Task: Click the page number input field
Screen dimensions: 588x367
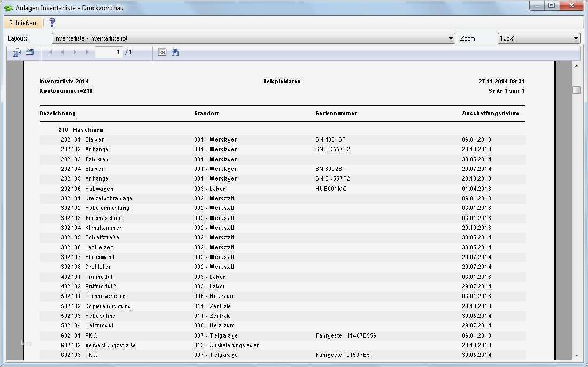Action: pyautogui.click(x=109, y=52)
